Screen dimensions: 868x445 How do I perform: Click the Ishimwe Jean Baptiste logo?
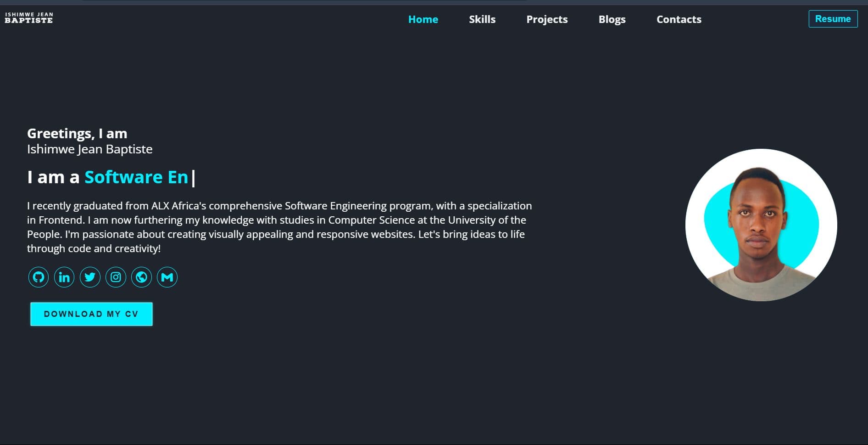(29, 18)
